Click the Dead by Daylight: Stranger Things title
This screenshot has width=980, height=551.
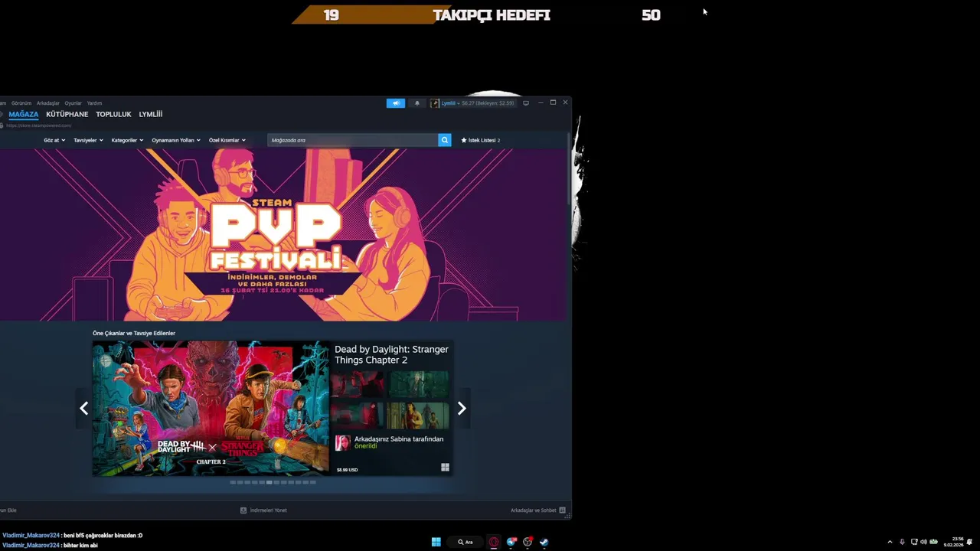pos(391,354)
